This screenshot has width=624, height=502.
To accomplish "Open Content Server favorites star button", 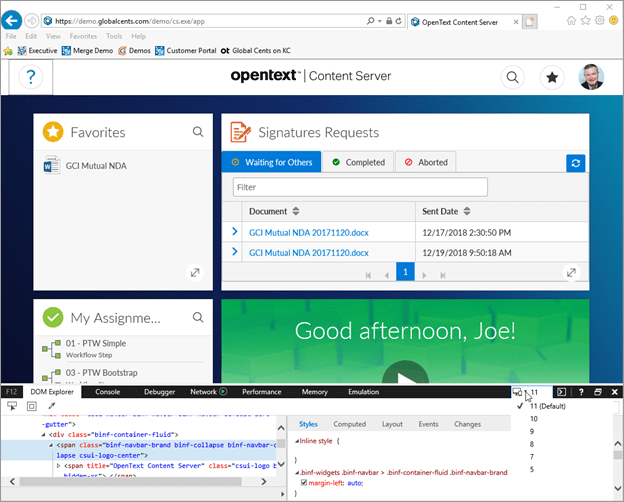I will click(x=552, y=77).
